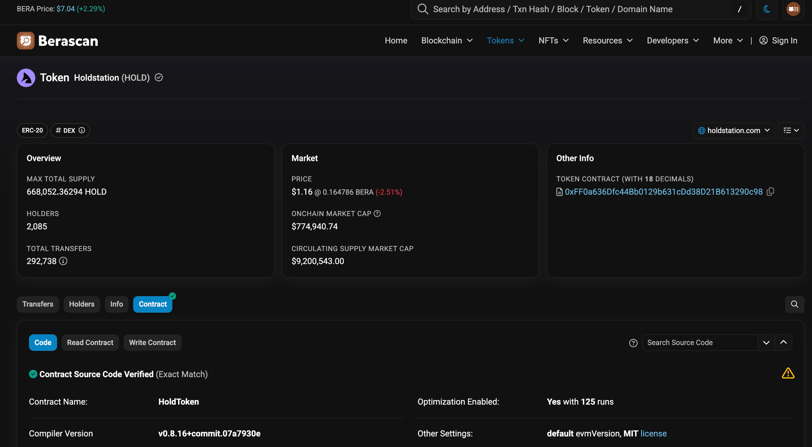Click the search magnifier icon in top bar
812x447 pixels.
point(423,9)
